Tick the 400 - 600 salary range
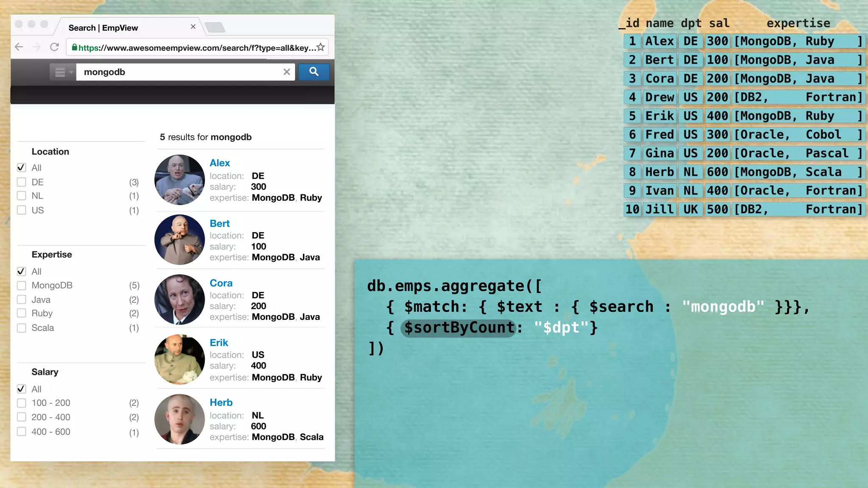 tap(22, 432)
